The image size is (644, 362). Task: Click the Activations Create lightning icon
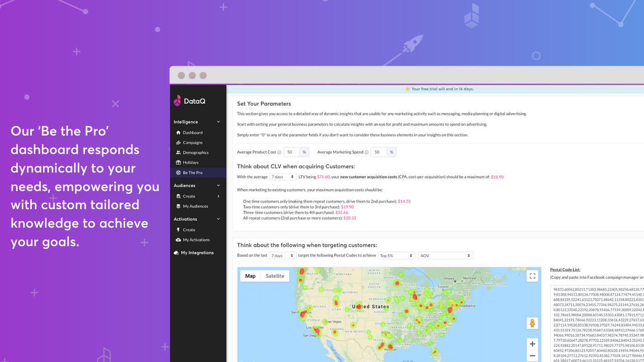(178, 229)
